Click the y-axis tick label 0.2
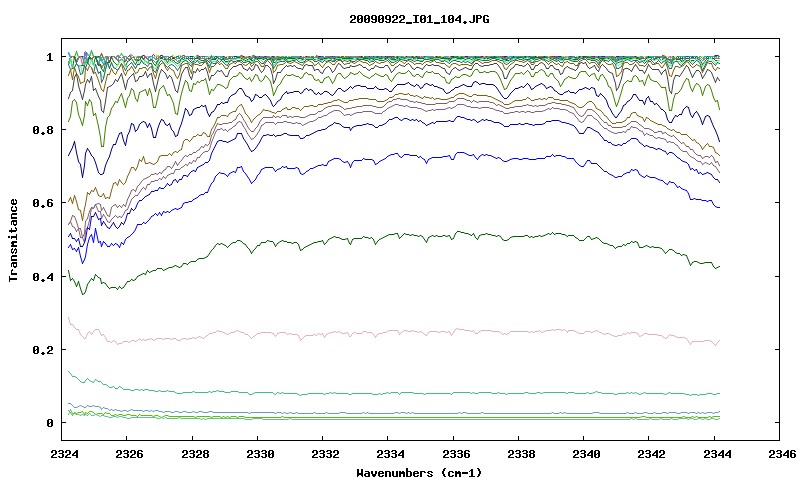800x480 pixels. coord(42,350)
